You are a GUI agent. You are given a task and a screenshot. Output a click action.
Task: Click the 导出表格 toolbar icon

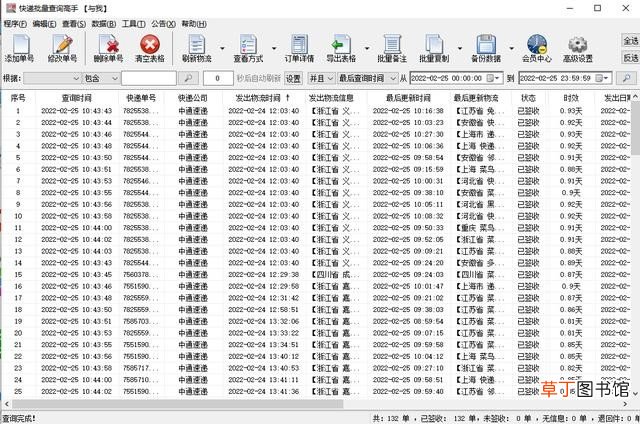[341, 48]
